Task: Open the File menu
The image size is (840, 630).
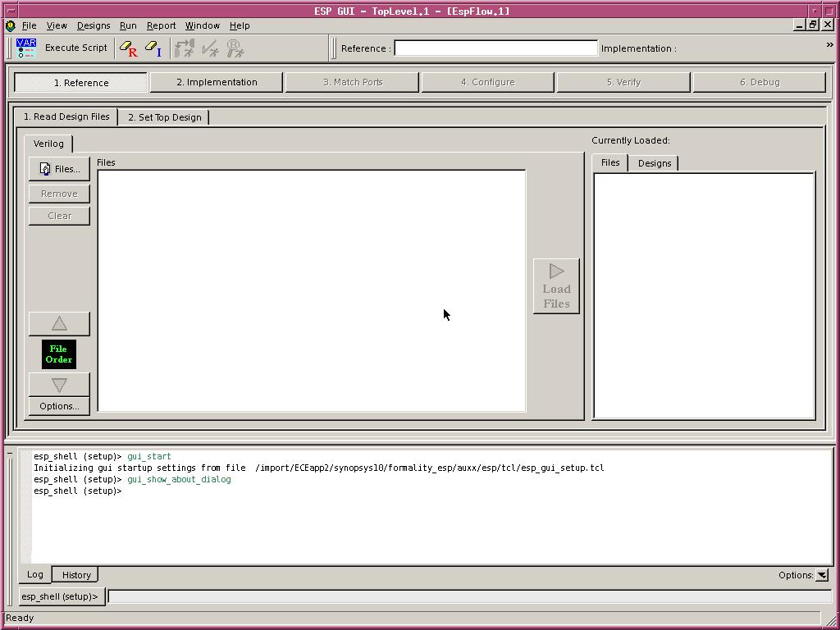Action: 29,25
